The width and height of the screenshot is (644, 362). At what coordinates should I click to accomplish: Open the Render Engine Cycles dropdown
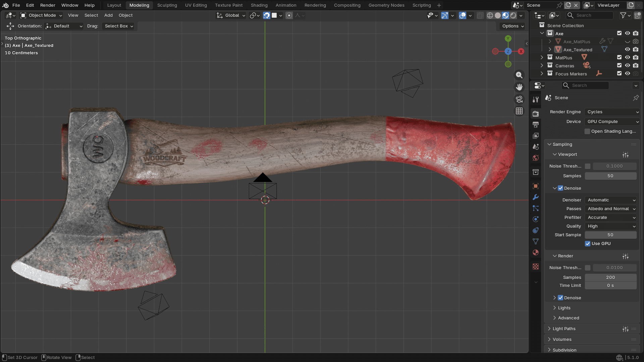pyautogui.click(x=612, y=112)
